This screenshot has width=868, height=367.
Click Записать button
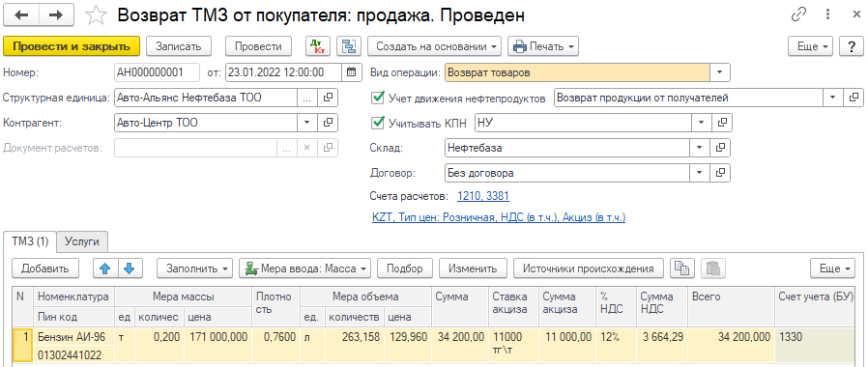pos(178,46)
